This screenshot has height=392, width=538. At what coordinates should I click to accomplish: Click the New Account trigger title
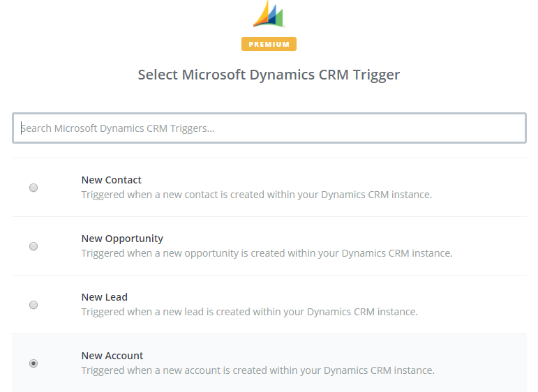[112, 356]
